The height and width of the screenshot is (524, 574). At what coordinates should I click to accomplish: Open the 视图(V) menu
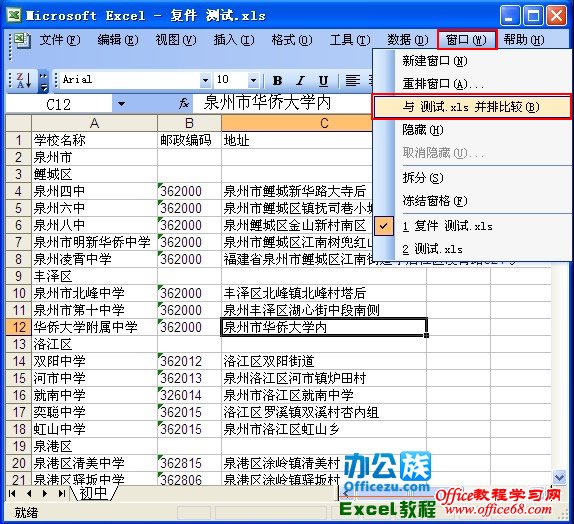pyautogui.click(x=176, y=40)
